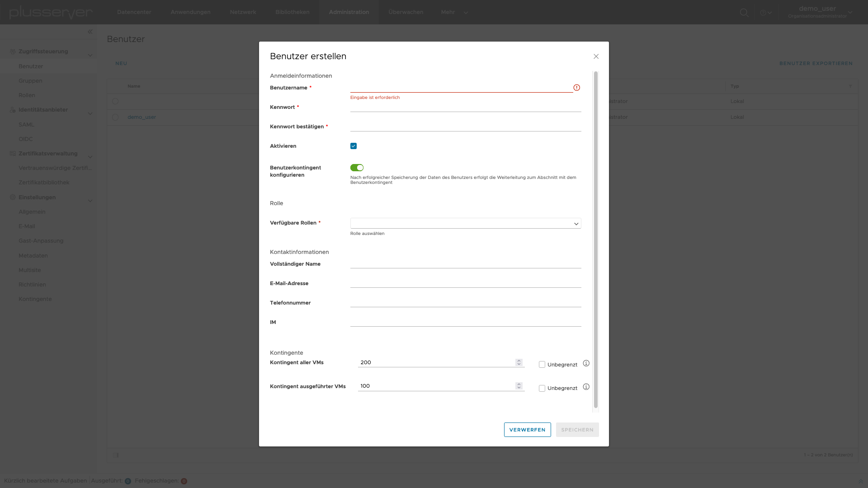Click the Typ column filter icon
Screen dimensions: 868x488
(850, 86)
